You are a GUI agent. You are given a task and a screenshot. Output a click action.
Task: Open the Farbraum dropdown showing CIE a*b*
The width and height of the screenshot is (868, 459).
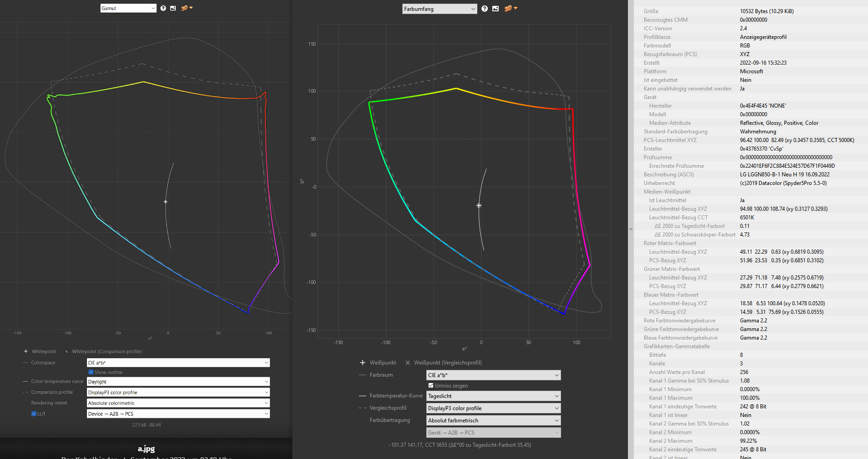(493, 375)
